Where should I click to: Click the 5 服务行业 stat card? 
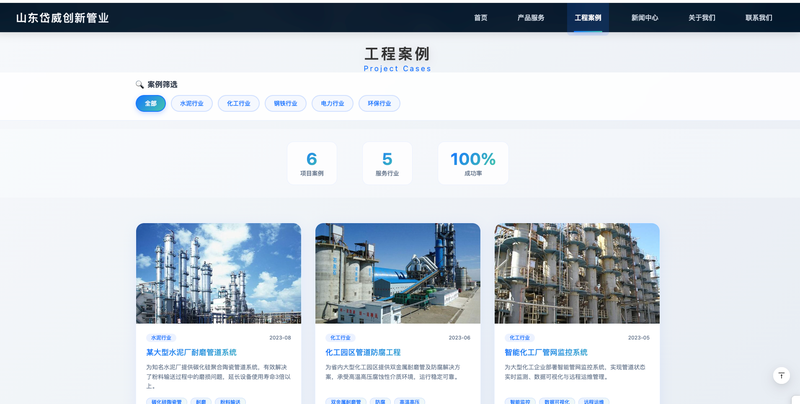point(387,163)
